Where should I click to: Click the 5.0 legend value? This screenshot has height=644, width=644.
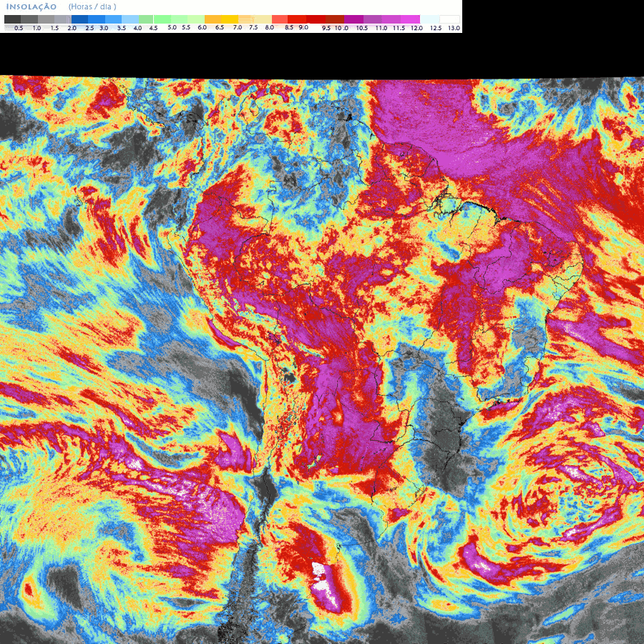tap(172, 27)
